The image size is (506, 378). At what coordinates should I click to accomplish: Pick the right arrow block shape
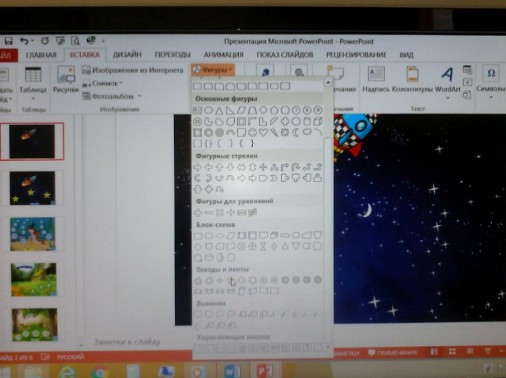tap(198, 167)
